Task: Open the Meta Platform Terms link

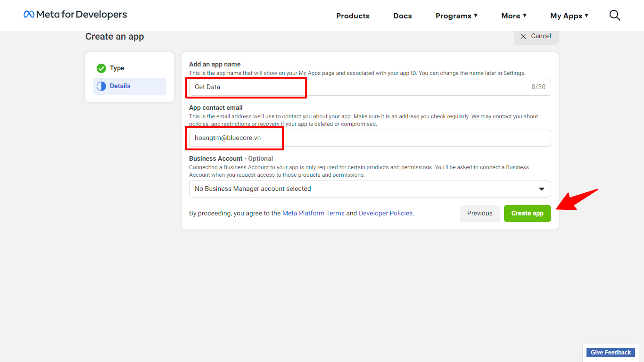Action: point(313,214)
